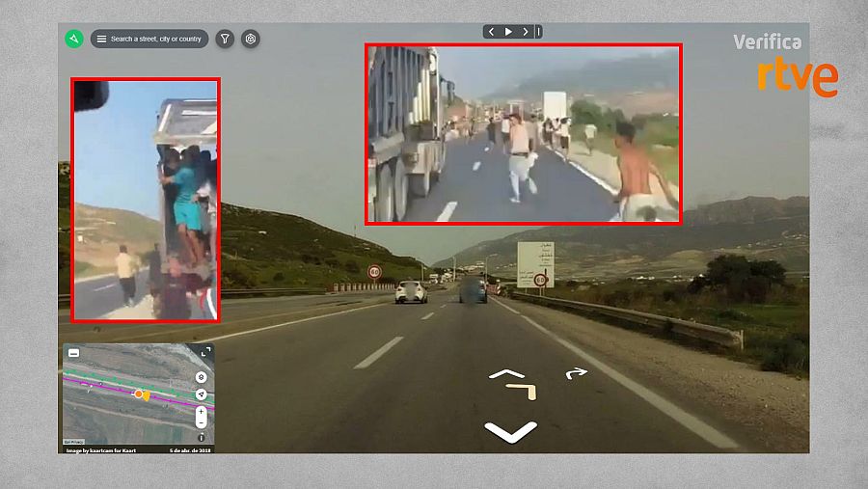Click the orange position marker on minimap

pyautogui.click(x=138, y=394)
